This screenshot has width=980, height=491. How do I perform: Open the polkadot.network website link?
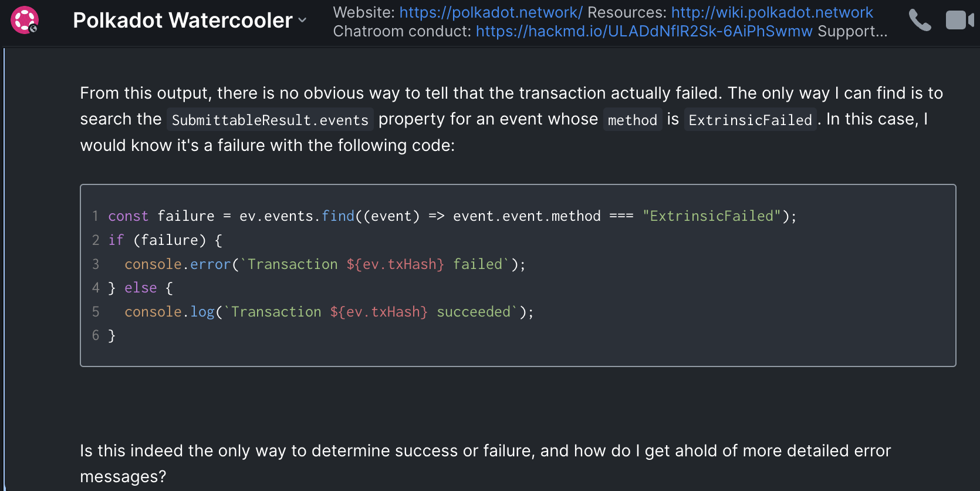click(x=491, y=12)
